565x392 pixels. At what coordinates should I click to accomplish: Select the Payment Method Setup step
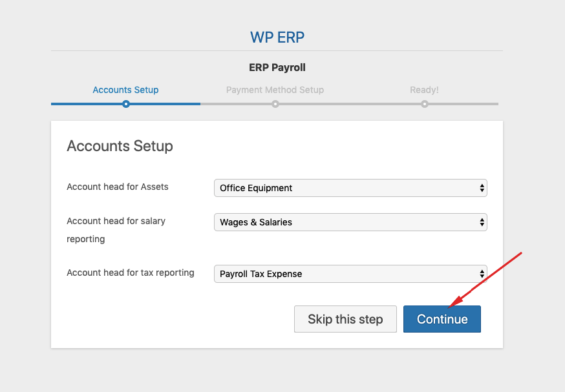point(275,90)
